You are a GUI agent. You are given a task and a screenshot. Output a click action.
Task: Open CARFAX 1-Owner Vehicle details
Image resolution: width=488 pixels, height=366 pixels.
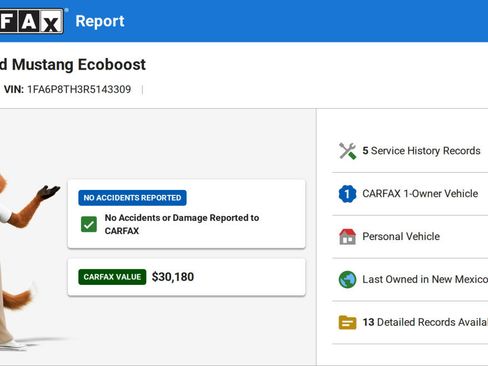420,194
